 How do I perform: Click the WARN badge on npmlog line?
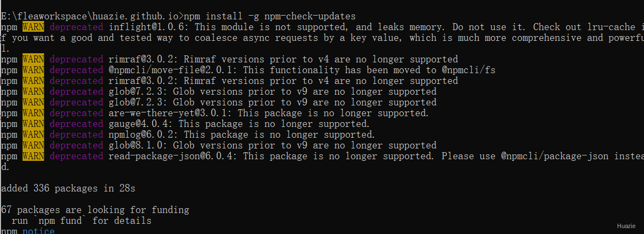[x=33, y=134]
